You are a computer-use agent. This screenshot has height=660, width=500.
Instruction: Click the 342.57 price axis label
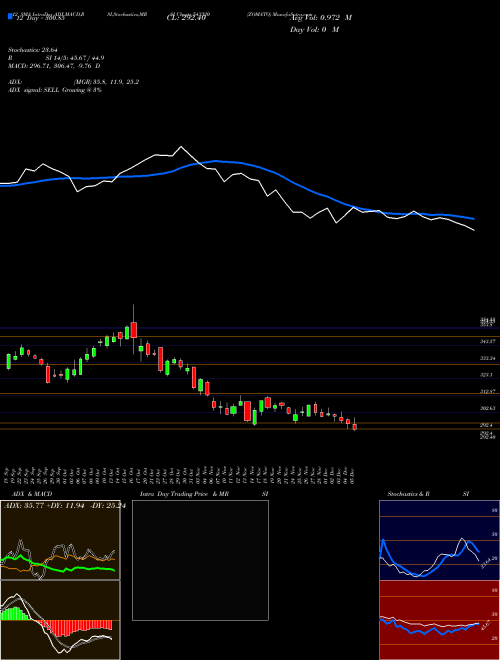pyautogui.click(x=487, y=341)
